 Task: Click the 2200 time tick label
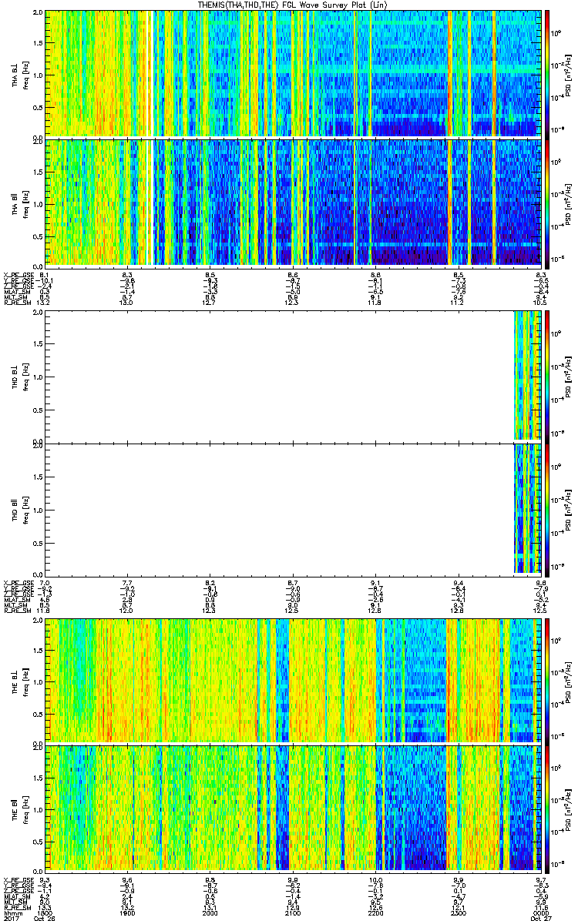(x=375, y=912)
